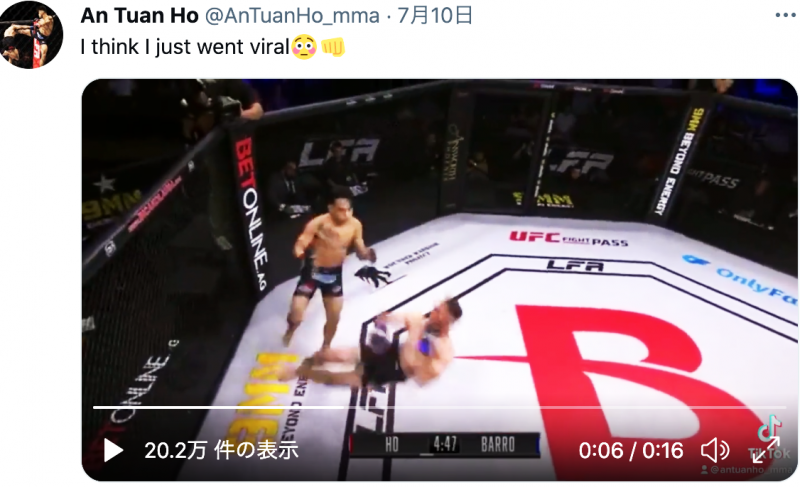Click the flushed face emoji in tweet
Image resolution: width=800 pixels, height=487 pixels.
(x=304, y=47)
